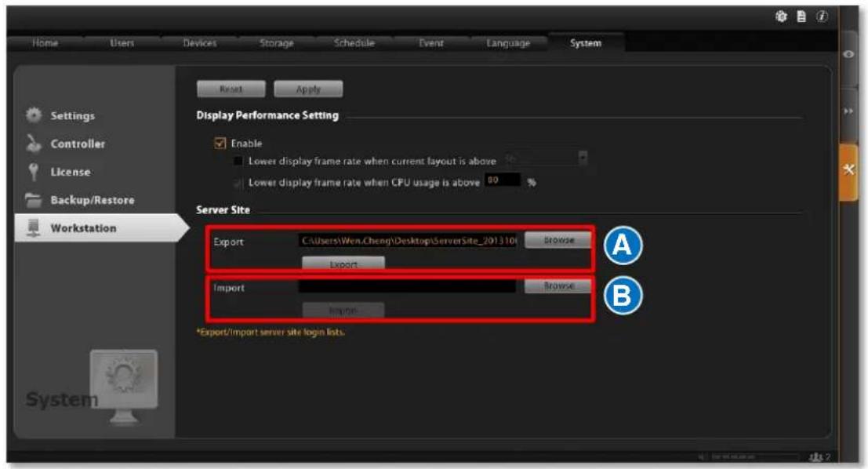
Task: Click the Server Site heading
Action: pos(223,210)
